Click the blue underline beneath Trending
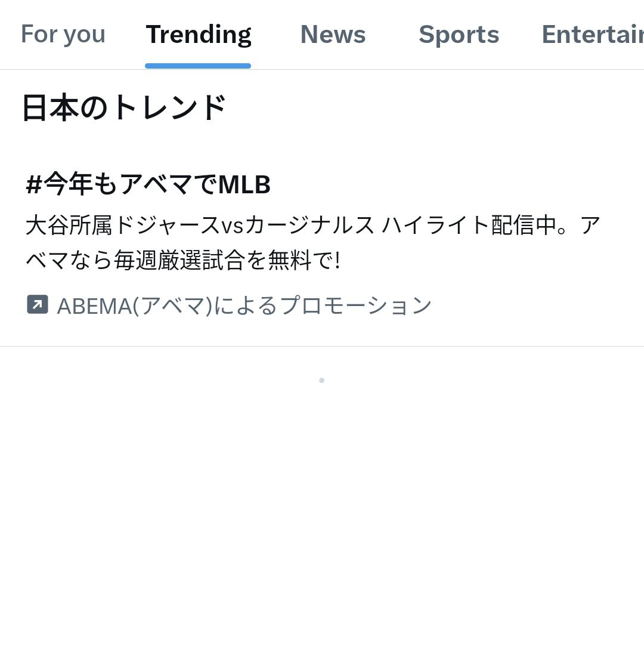The width and height of the screenshot is (644, 658). [198, 66]
